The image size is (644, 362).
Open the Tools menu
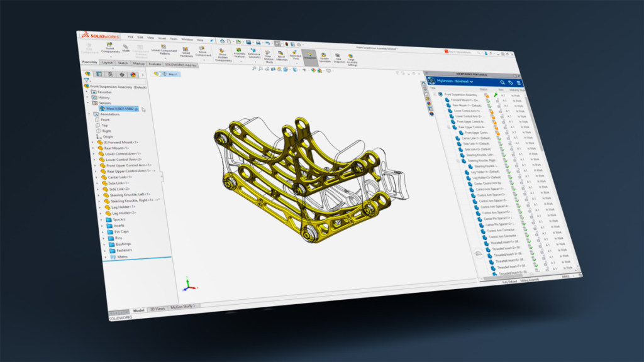tap(172, 39)
